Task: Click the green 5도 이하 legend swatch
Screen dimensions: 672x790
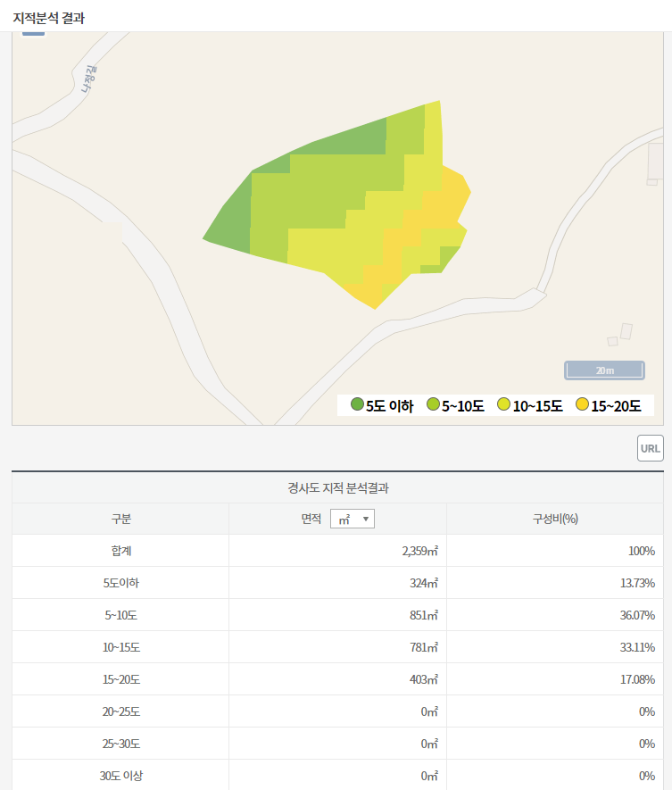Action: [357, 404]
